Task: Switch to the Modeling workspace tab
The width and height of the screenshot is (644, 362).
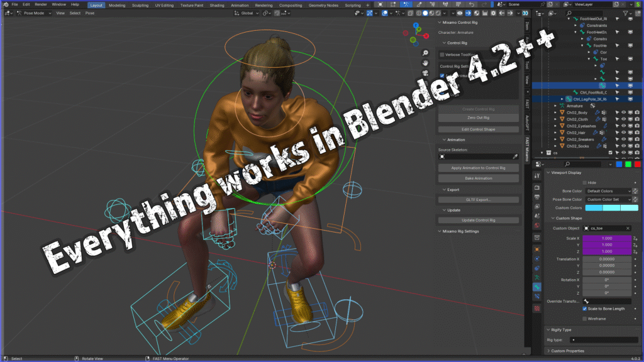Action: tap(117, 5)
